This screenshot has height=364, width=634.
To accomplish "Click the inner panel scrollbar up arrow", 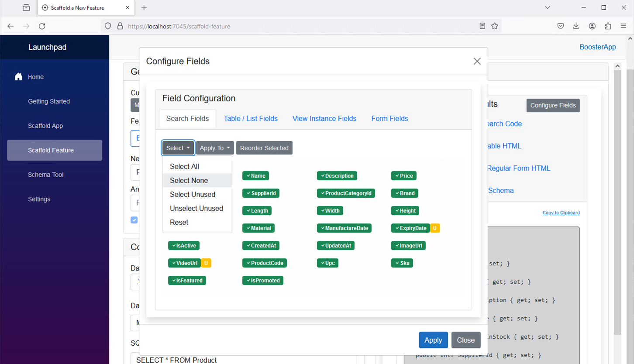I will 617,66.
